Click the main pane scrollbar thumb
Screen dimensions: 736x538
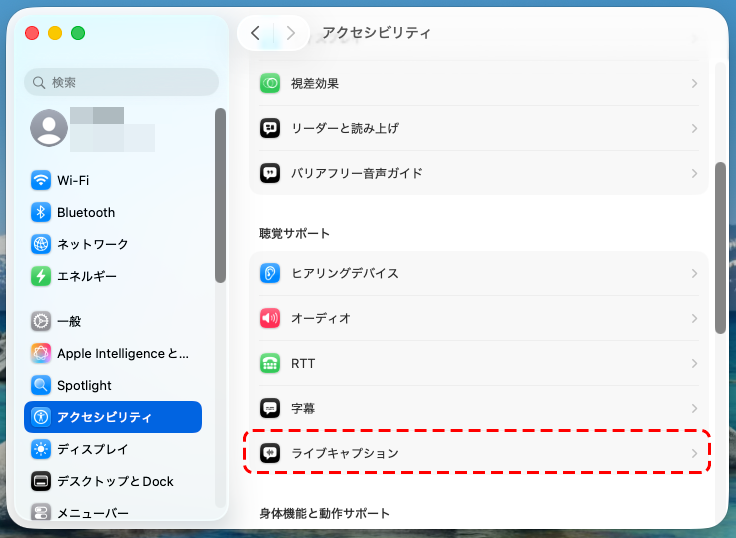coord(720,248)
